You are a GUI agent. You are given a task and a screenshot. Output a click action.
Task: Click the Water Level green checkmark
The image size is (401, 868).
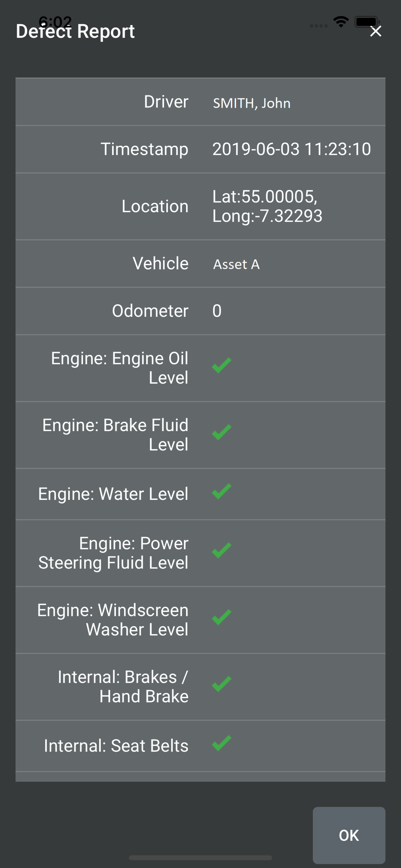[222, 492]
